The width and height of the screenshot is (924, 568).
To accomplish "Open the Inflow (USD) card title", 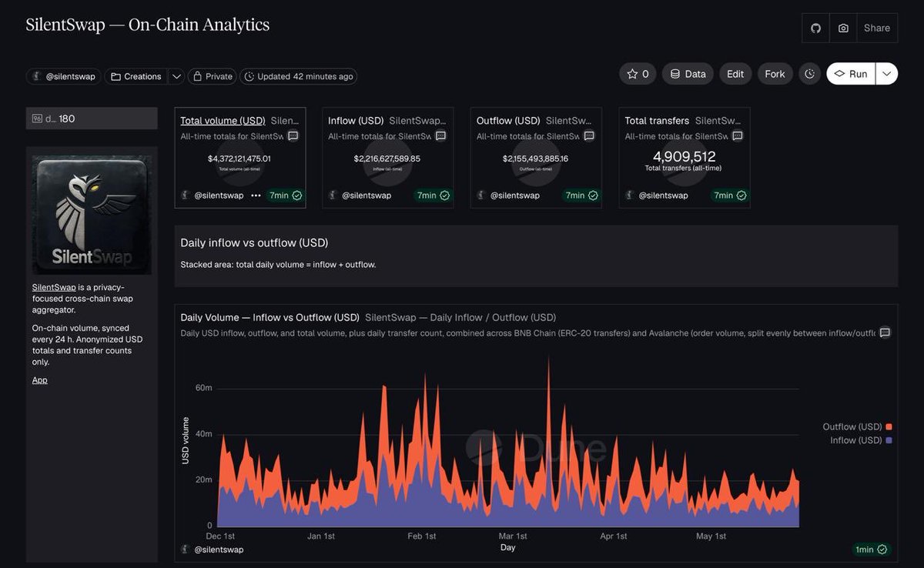I will click(x=356, y=121).
